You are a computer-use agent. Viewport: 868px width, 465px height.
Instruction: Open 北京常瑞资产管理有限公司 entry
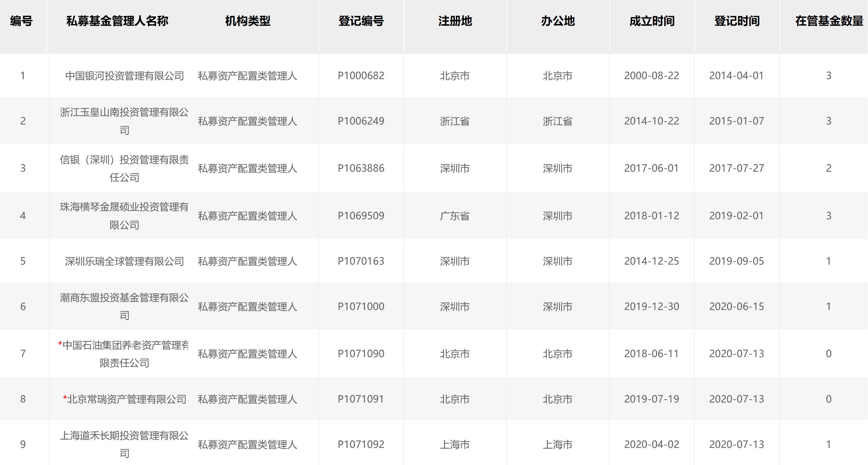(126, 399)
